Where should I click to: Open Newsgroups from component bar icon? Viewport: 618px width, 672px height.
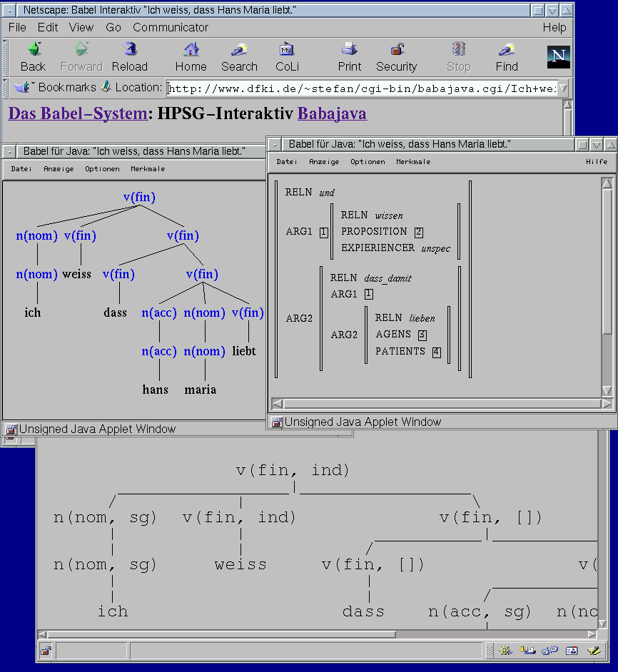coord(549,651)
